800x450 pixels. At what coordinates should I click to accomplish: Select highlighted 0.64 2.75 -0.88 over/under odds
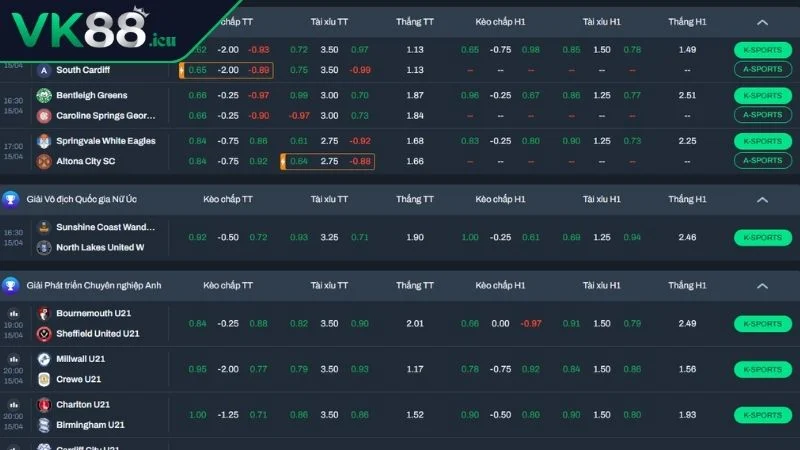pyautogui.click(x=328, y=161)
